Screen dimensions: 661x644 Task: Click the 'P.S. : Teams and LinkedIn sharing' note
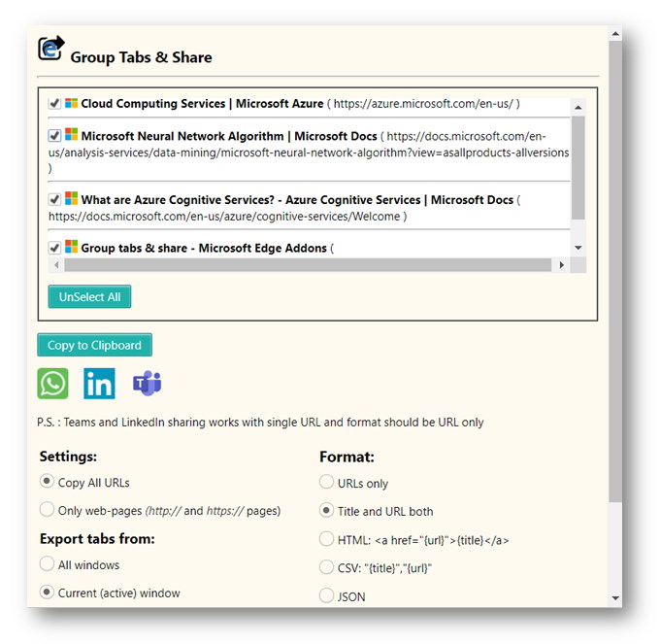[260, 423]
